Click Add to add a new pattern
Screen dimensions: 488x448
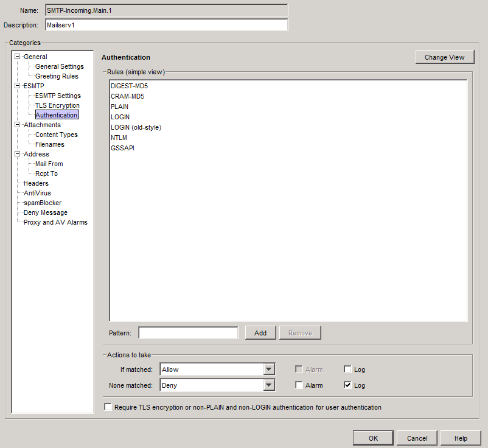pyautogui.click(x=260, y=332)
